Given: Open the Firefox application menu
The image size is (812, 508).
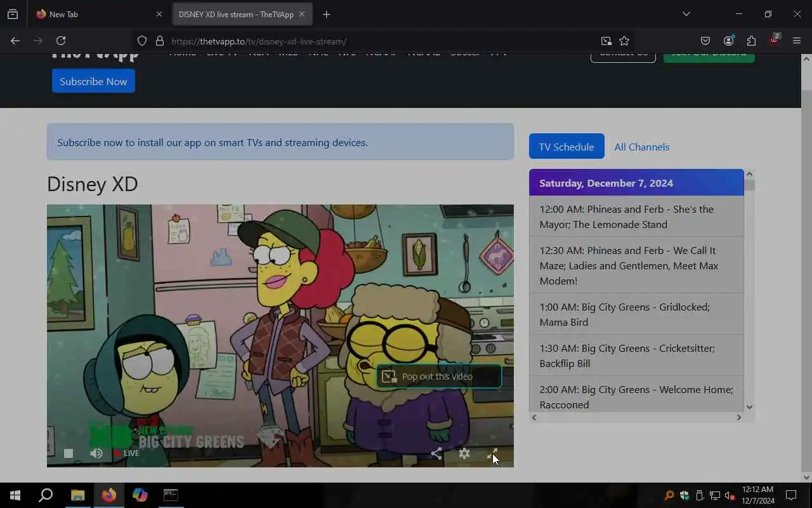Looking at the screenshot, I should tap(797, 41).
